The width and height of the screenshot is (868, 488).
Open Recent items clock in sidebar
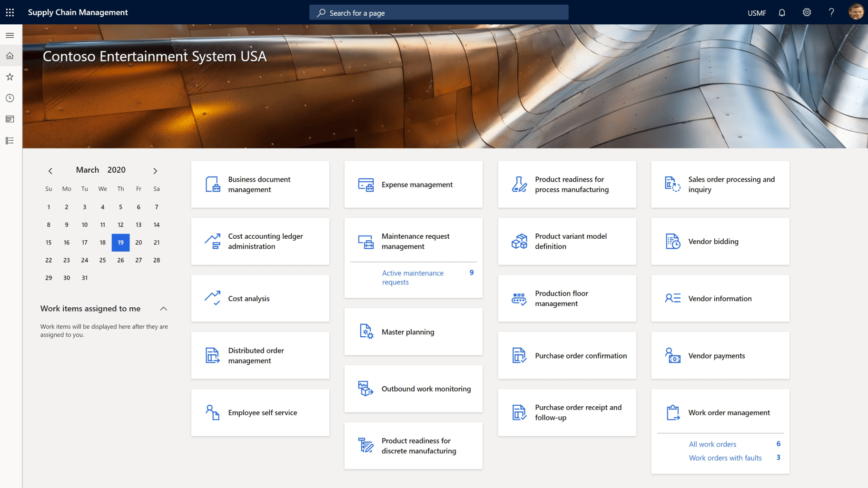pyautogui.click(x=10, y=98)
